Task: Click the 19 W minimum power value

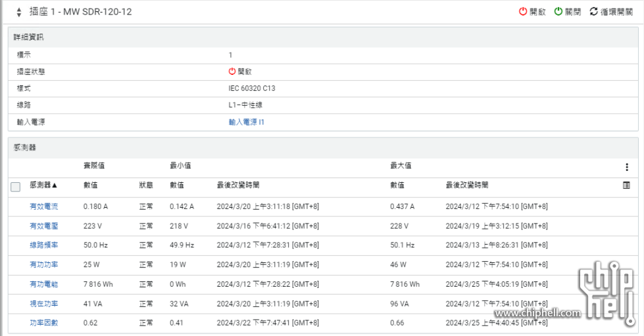Action: [x=178, y=264]
